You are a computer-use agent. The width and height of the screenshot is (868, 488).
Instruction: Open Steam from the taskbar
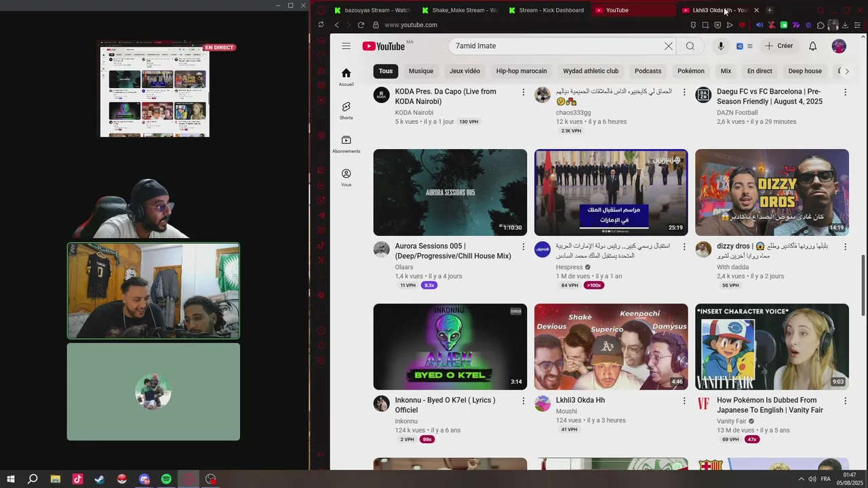[x=100, y=479]
